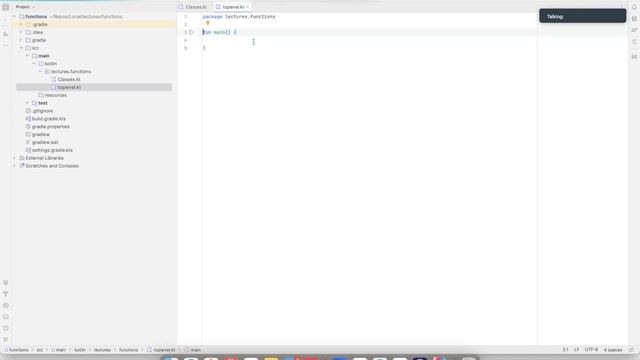Change the LF line separator setting
Image resolution: width=640 pixels, height=360 pixels.
click(x=576, y=350)
